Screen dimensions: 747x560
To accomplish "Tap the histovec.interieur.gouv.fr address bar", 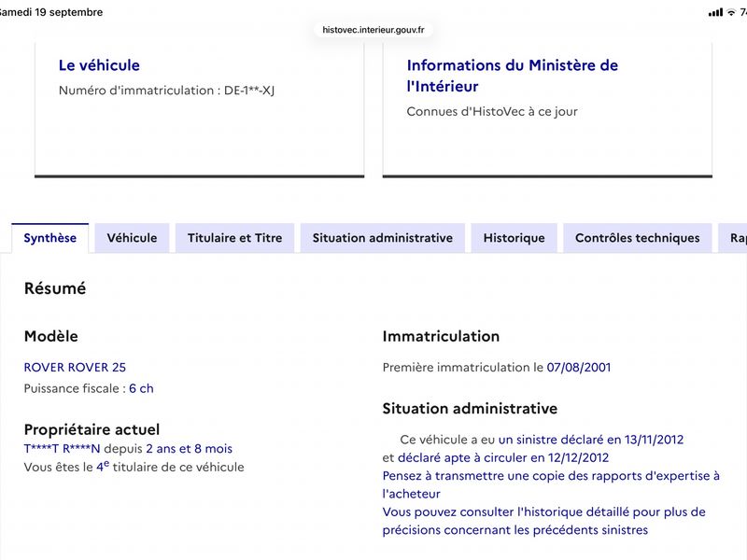I will pos(373,30).
